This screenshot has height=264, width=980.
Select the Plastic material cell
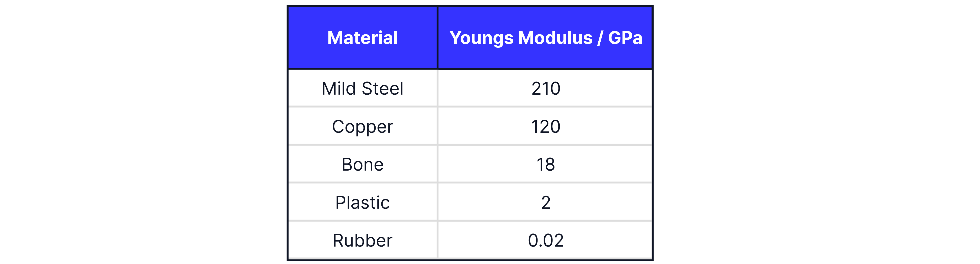362,203
